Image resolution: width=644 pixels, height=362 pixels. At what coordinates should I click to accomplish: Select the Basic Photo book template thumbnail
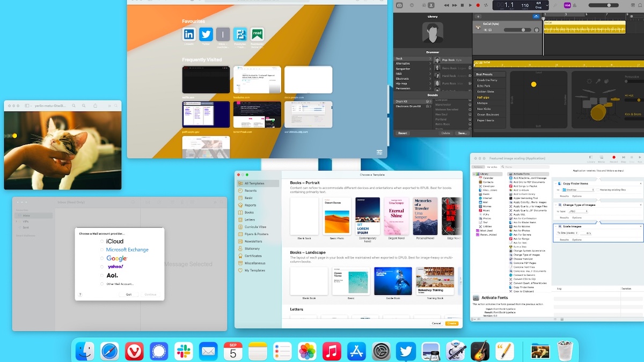(337, 216)
